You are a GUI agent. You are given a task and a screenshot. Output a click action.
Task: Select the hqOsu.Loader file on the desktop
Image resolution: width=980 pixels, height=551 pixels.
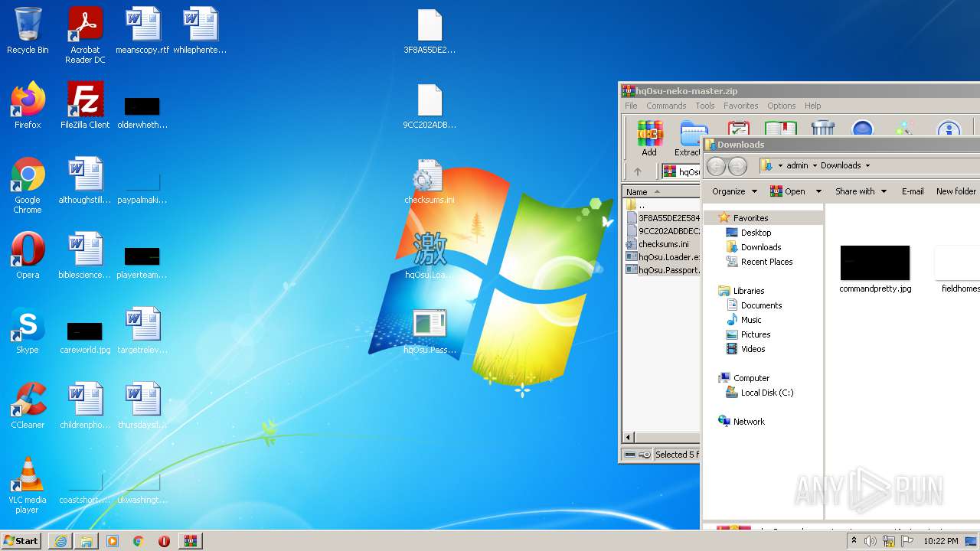430,256
